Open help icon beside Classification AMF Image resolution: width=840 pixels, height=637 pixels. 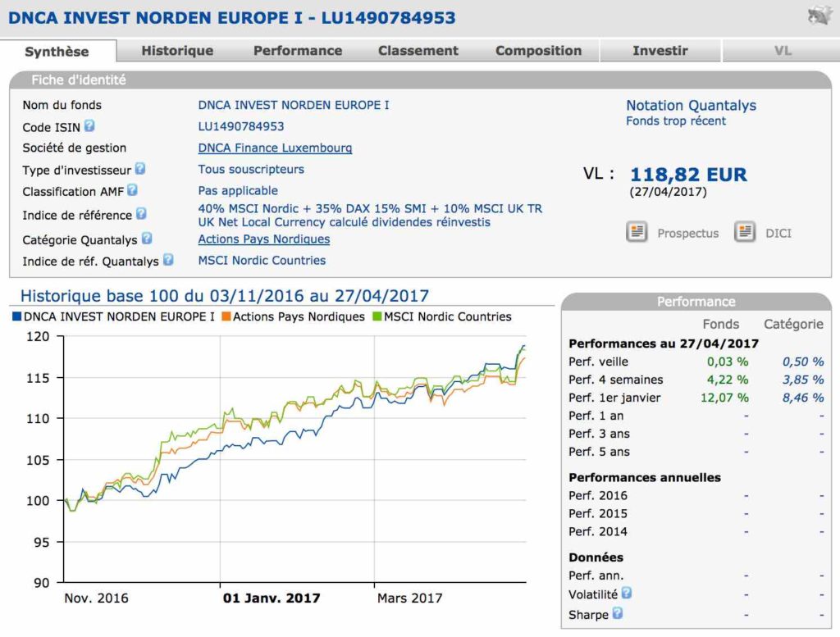click(132, 190)
